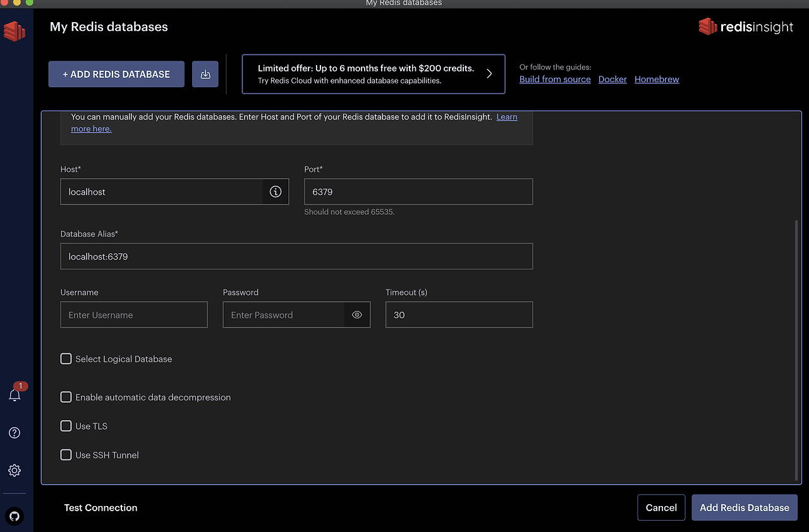Toggle password visibility eye icon
This screenshot has width=809, height=532.
click(x=357, y=315)
